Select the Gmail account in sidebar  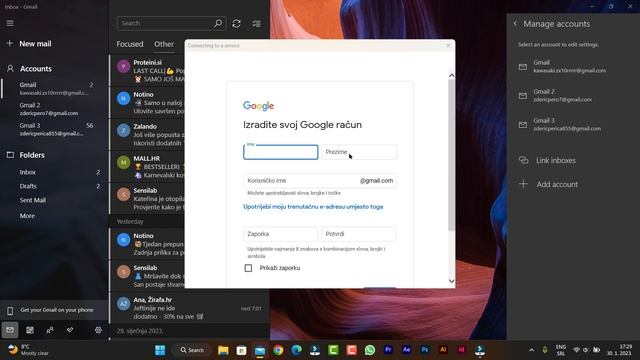tap(54, 89)
